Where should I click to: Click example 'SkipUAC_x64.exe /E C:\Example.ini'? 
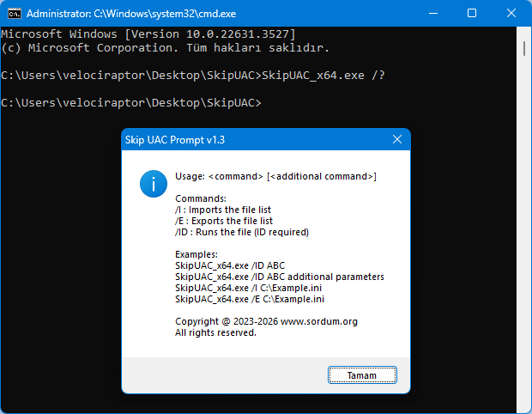(250, 299)
